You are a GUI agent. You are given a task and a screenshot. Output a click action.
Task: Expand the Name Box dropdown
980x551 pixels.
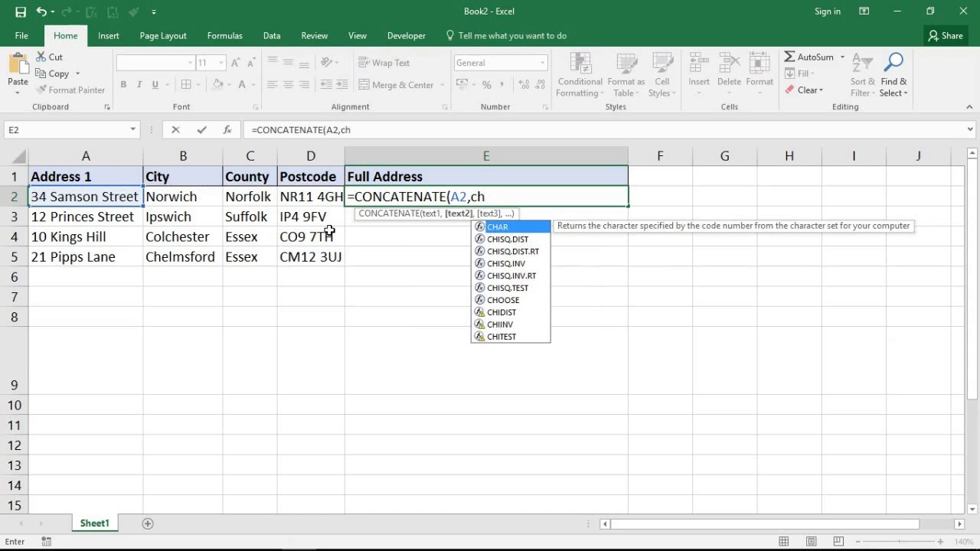[132, 130]
